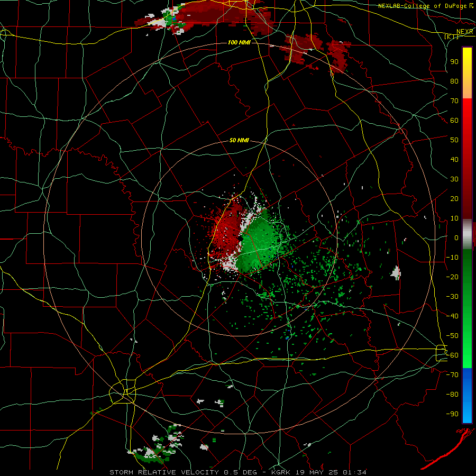This screenshot has width=476, height=476.
Task: Click the 40 value on velocity scale
Action: 454,159
